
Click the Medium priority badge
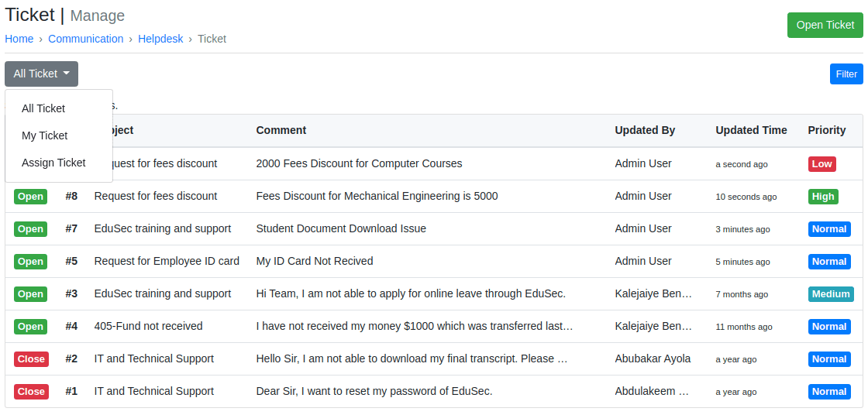(831, 294)
